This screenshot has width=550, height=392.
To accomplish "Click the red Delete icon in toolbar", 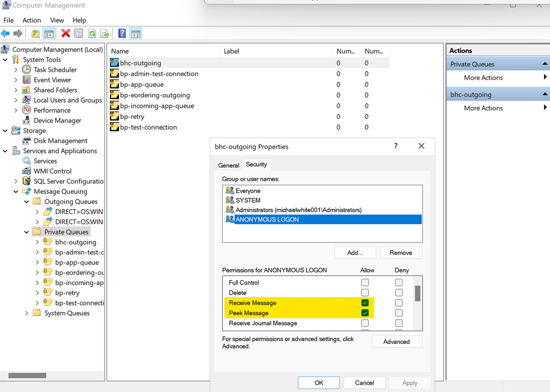I will click(65, 33).
